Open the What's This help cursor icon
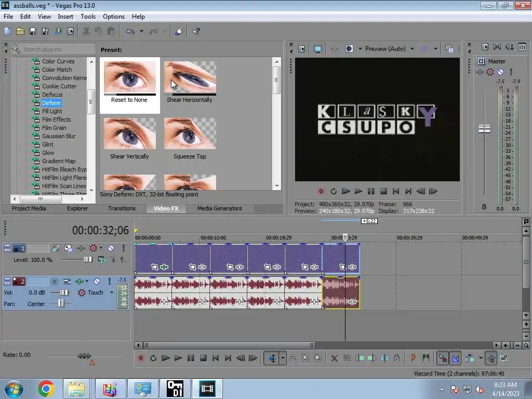532x399 pixels. point(196,32)
